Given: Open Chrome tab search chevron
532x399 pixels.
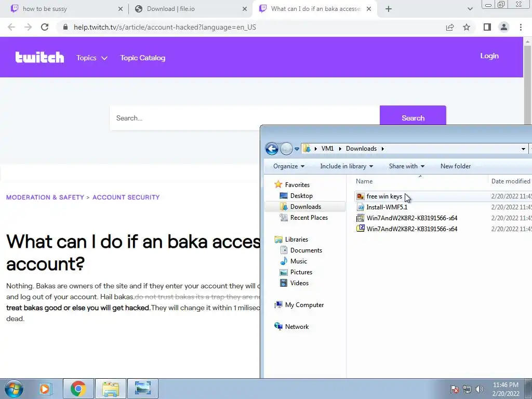Looking at the screenshot, I should 470,9.
